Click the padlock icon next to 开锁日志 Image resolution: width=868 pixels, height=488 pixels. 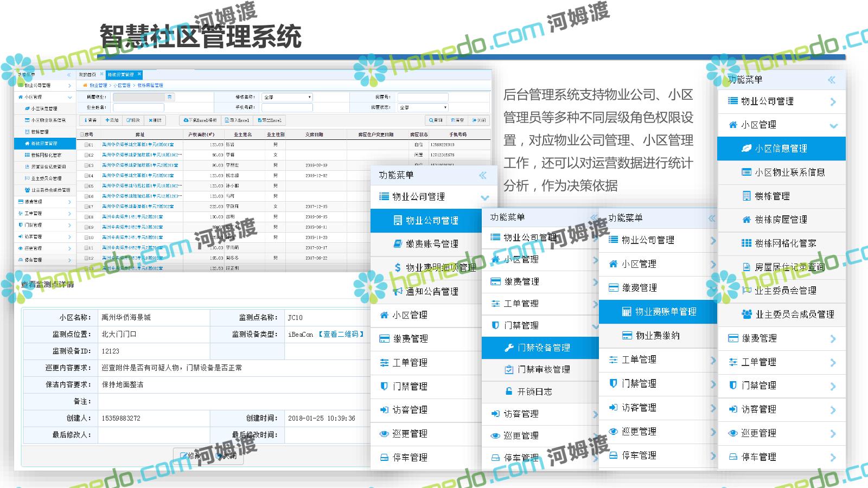tap(509, 391)
